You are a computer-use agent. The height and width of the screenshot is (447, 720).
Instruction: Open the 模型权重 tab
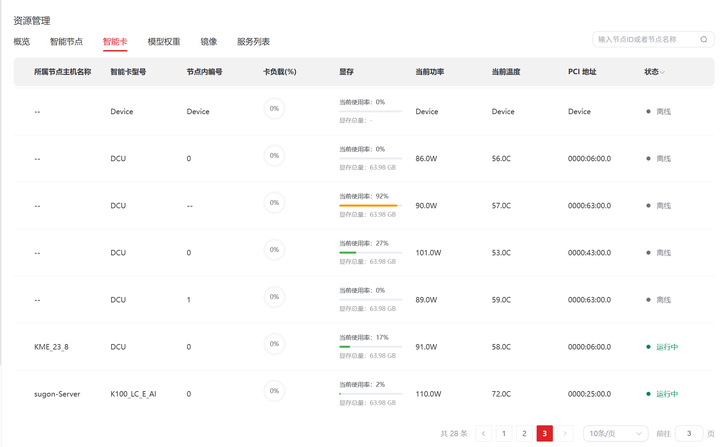pyautogui.click(x=164, y=42)
